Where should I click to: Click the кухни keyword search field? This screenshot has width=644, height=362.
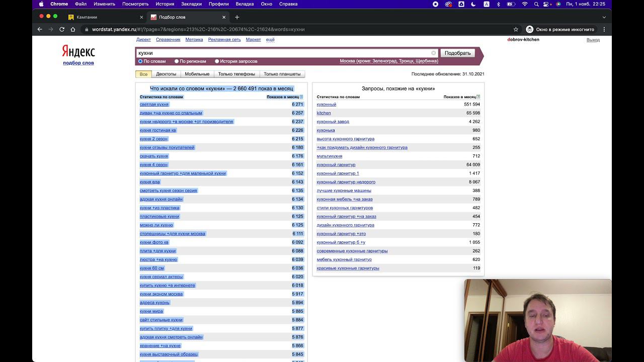tap(287, 53)
